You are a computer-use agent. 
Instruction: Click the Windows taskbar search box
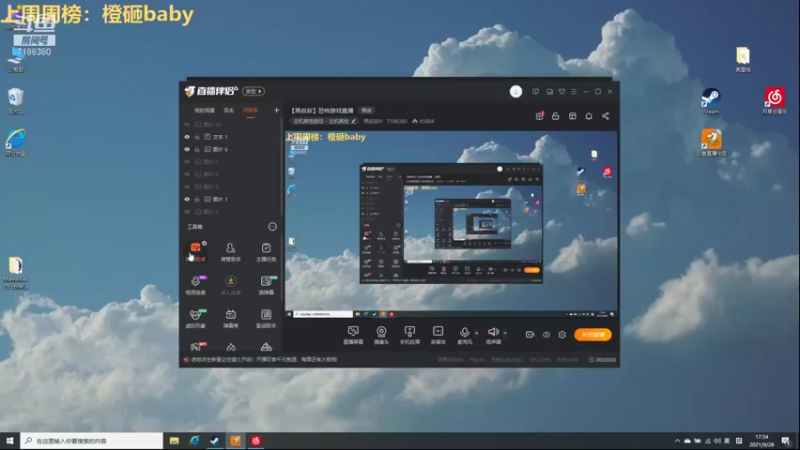[x=92, y=441]
